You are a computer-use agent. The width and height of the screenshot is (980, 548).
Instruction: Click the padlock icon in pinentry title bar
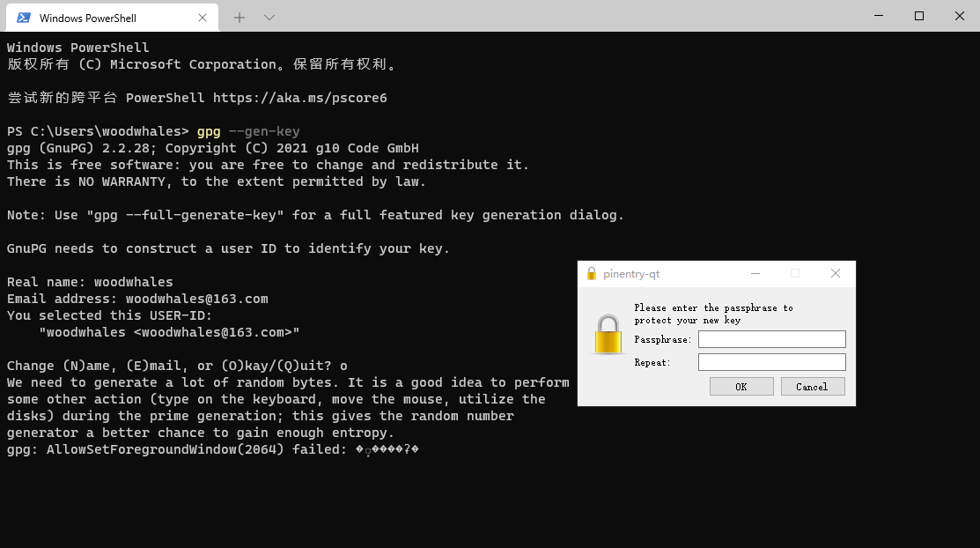click(591, 273)
